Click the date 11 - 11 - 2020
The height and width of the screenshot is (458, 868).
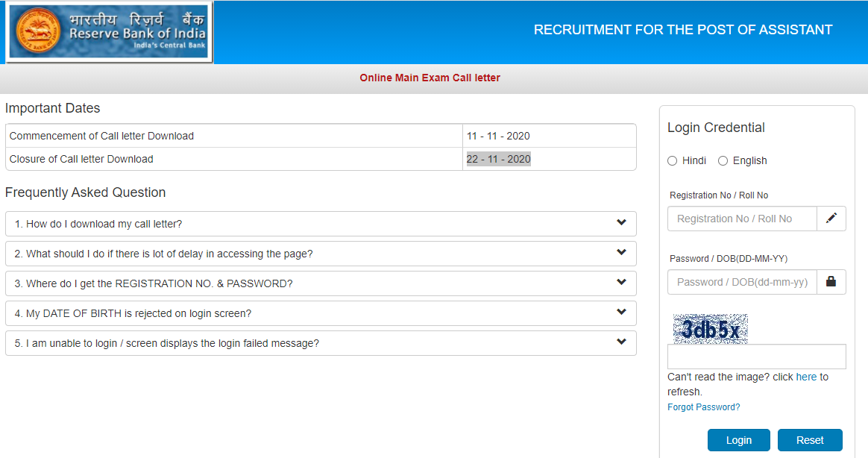(x=498, y=136)
